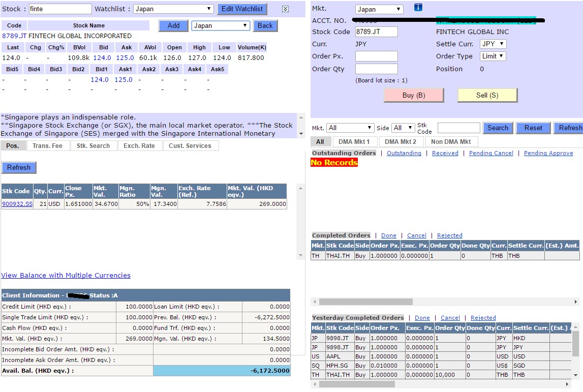Show Rejected orders under Completed Orders
The height and width of the screenshot is (392, 583).
click(449, 235)
